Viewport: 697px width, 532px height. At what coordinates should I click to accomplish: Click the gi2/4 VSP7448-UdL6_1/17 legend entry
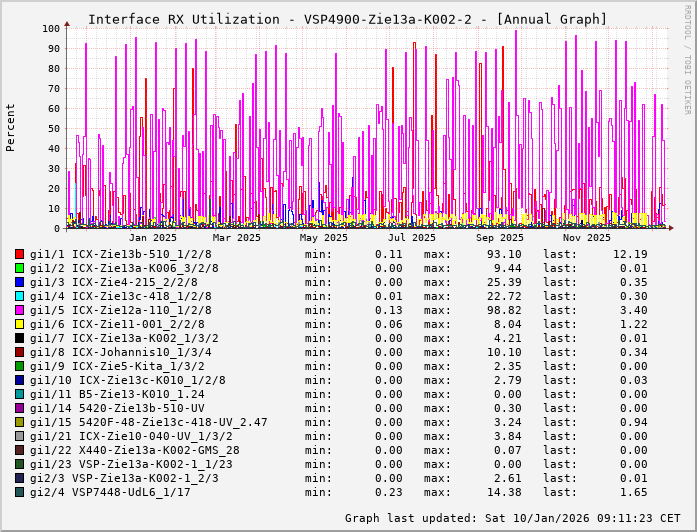[110, 492]
